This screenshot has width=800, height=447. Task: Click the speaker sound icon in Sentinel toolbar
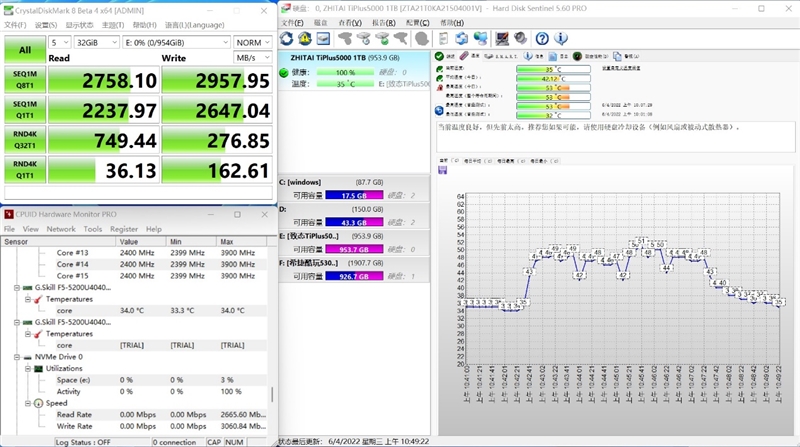tap(520, 39)
